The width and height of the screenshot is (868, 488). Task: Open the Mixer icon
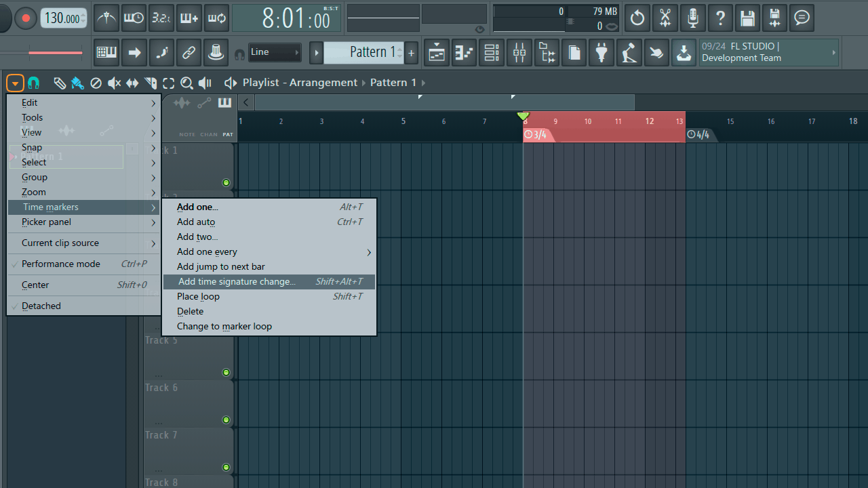[x=519, y=52]
